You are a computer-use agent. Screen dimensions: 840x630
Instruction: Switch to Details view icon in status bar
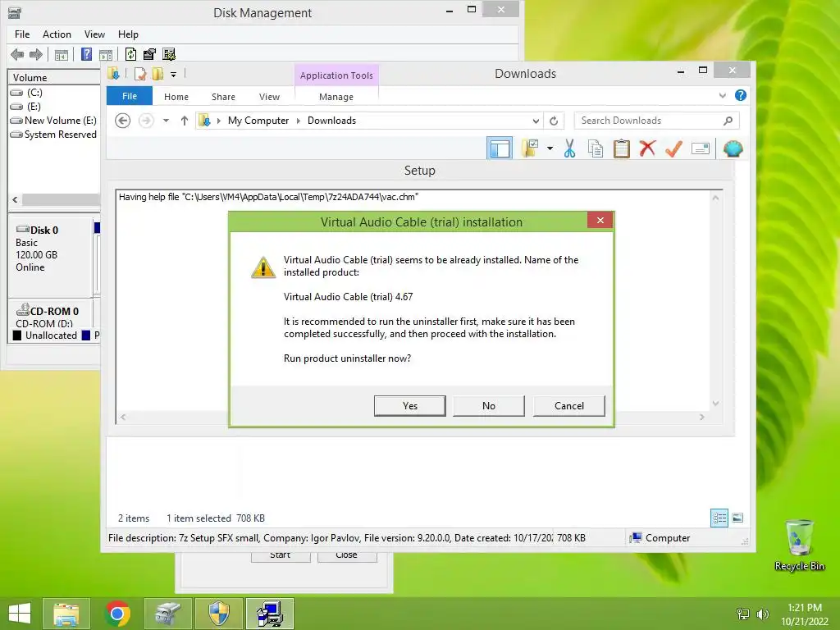719,518
